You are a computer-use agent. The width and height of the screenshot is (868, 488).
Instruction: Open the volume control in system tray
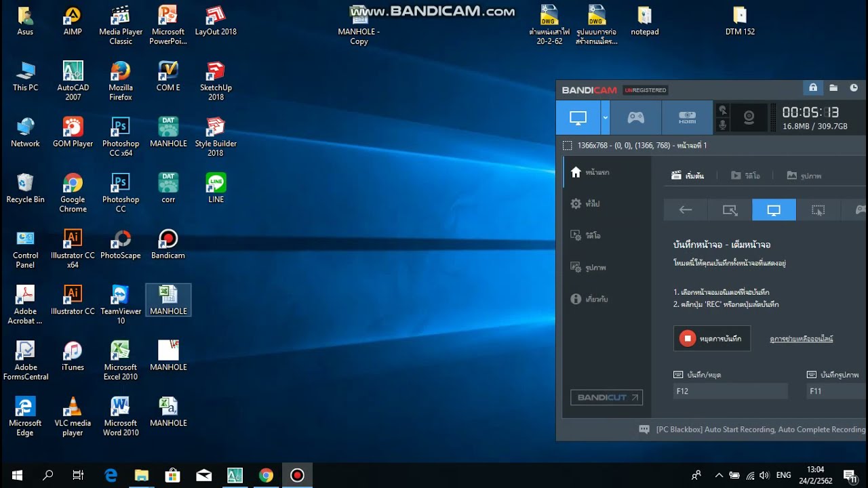point(765,475)
